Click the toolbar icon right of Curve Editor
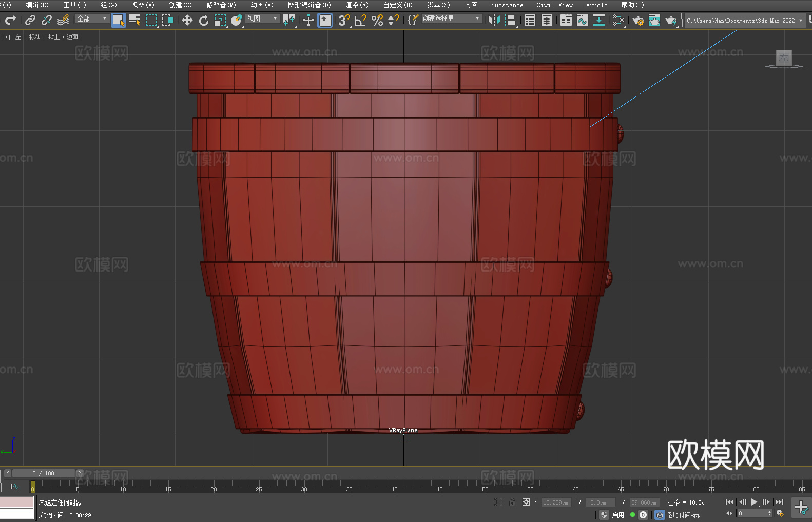 (599, 20)
